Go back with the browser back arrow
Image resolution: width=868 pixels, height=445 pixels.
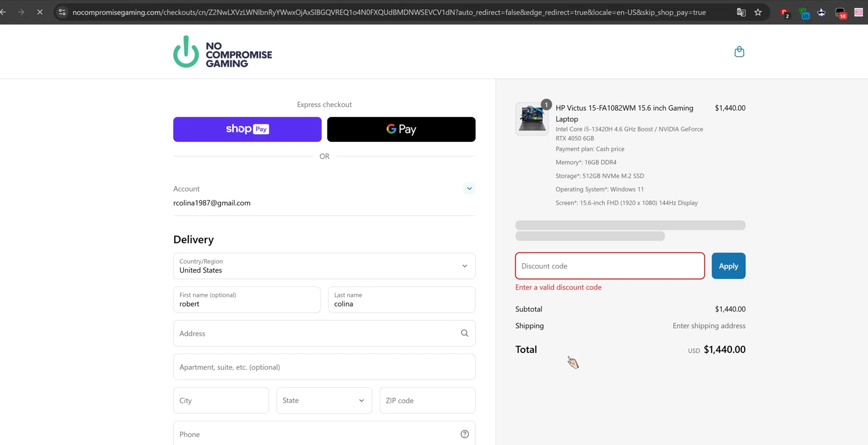point(3,12)
